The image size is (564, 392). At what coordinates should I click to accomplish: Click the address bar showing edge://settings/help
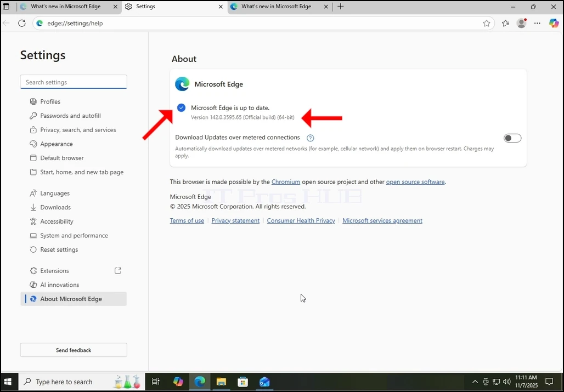pos(263,24)
